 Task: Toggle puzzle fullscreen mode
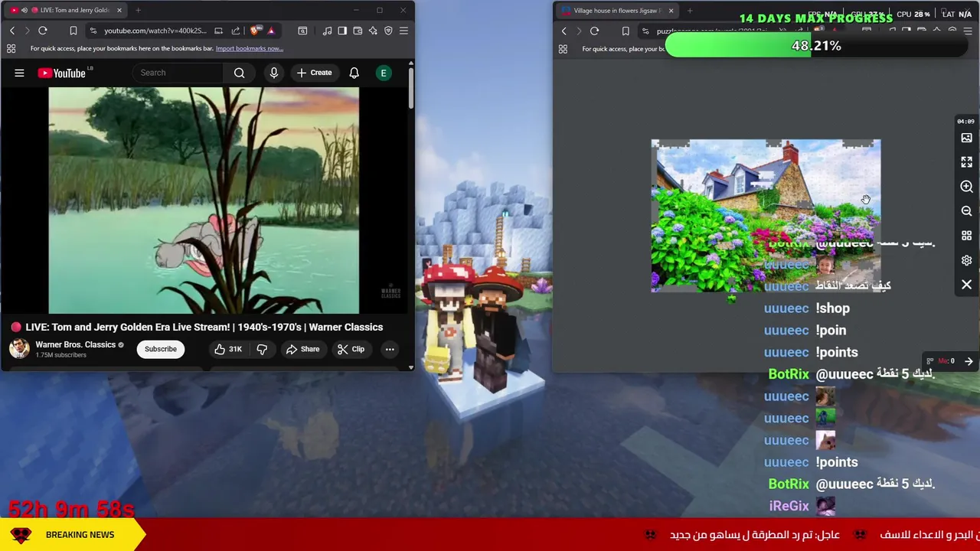(966, 162)
